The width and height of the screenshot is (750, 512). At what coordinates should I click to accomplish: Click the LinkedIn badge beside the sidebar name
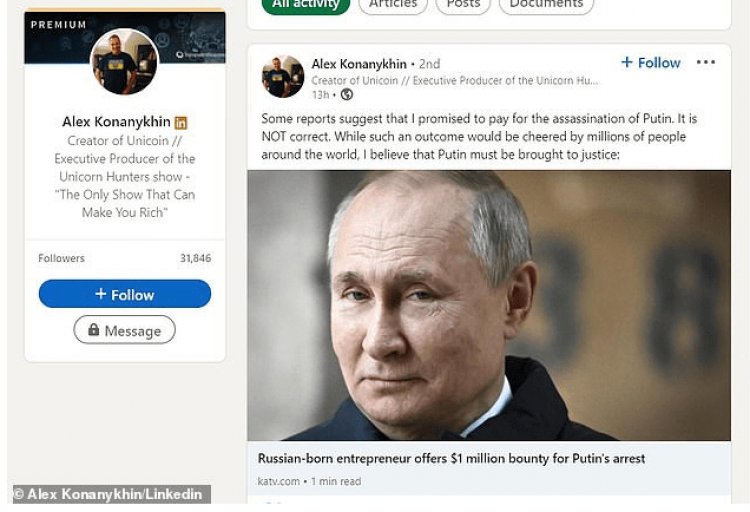(181, 122)
